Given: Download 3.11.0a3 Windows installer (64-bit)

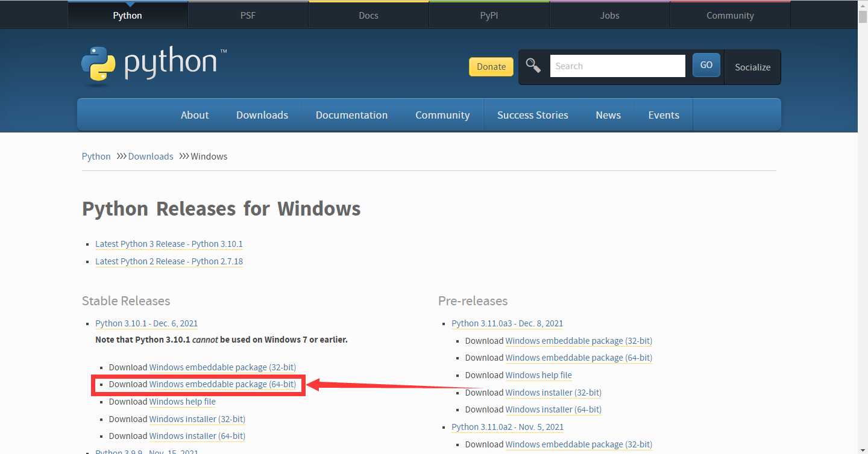Looking at the screenshot, I should pyautogui.click(x=553, y=409).
